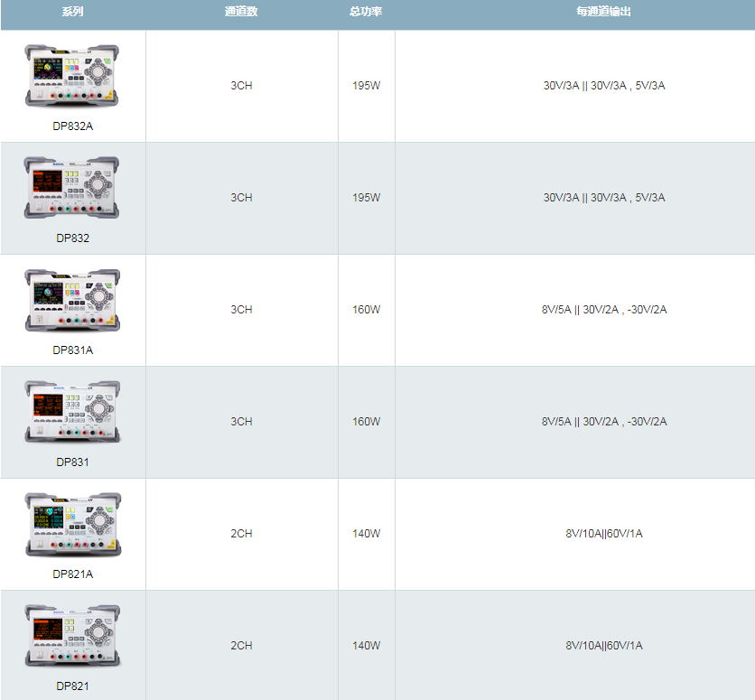Select the 8V/10A||60V/1A text for DP821A
The height and width of the screenshot is (700, 755).
pyautogui.click(x=604, y=534)
